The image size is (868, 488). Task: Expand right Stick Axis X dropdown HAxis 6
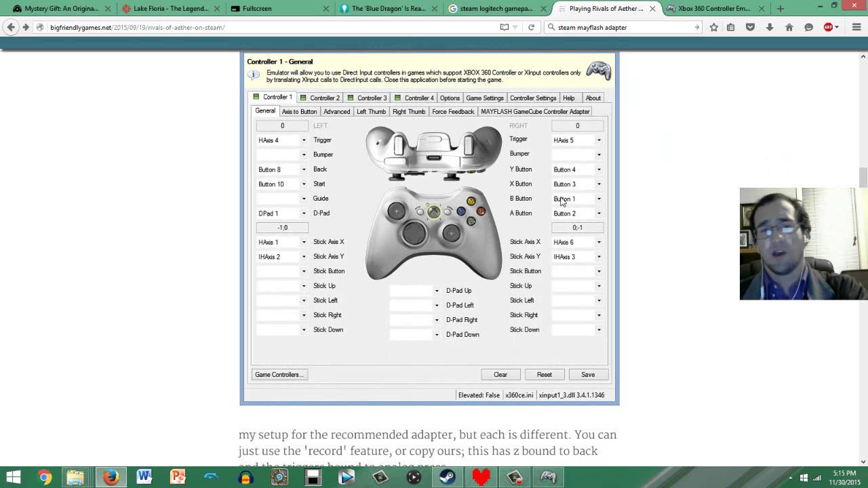(x=599, y=242)
